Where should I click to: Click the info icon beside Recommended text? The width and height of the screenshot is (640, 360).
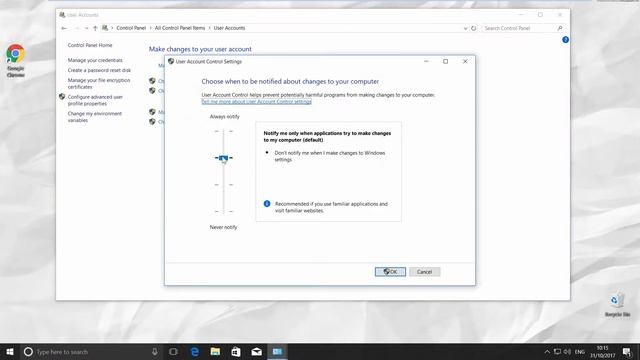pos(267,204)
